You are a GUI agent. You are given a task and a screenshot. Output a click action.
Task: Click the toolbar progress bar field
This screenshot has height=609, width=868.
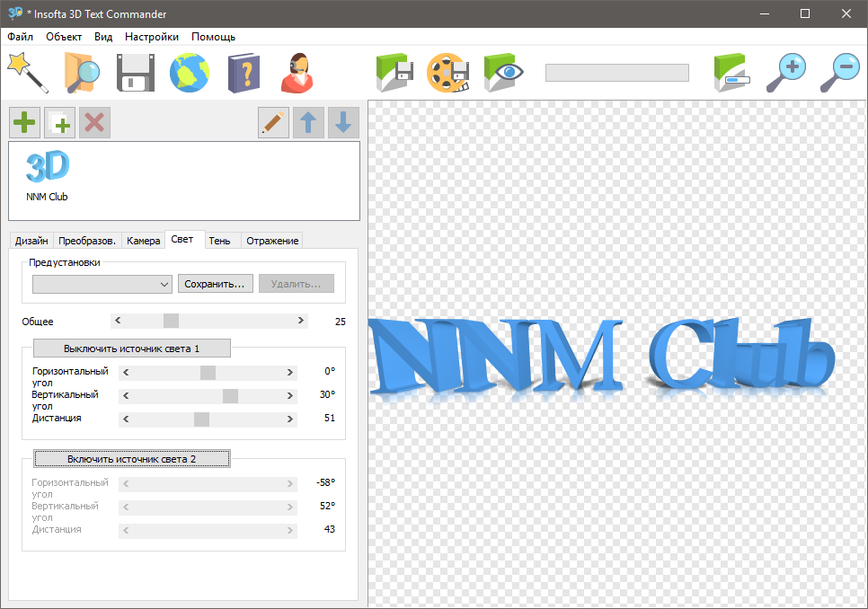[617, 73]
